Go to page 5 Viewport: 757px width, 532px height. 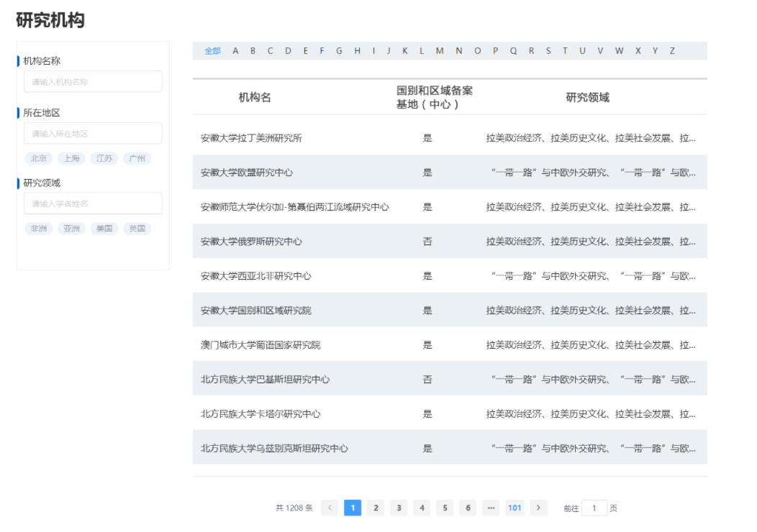coord(445,508)
